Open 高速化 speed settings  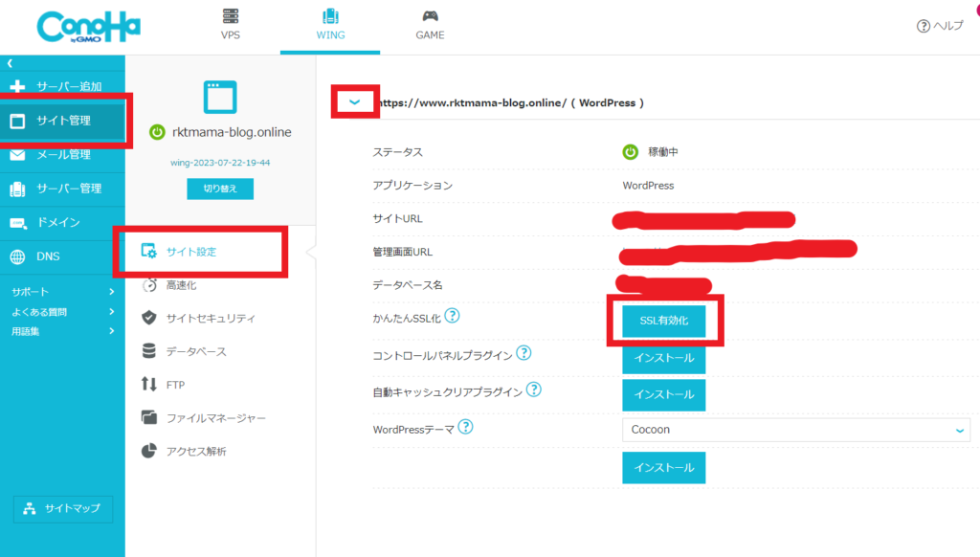(181, 285)
